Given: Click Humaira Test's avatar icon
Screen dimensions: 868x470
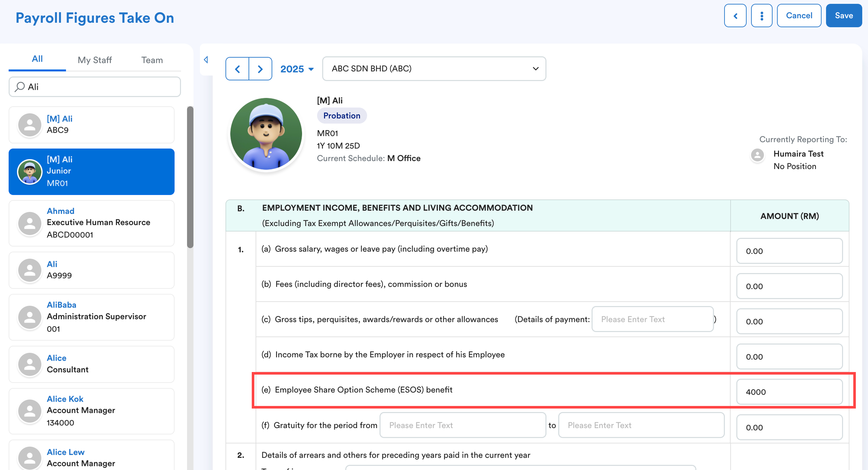Looking at the screenshot, I should pos(757,155).
